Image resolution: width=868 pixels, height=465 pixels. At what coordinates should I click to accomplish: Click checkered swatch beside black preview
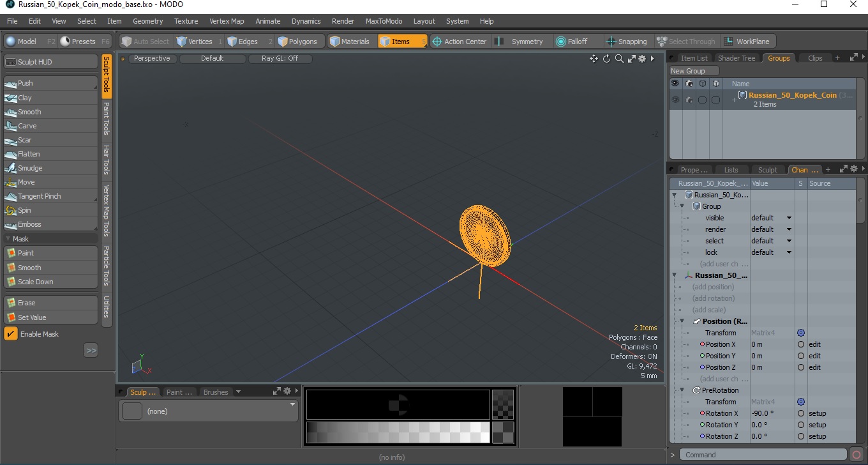click(503, 404)
